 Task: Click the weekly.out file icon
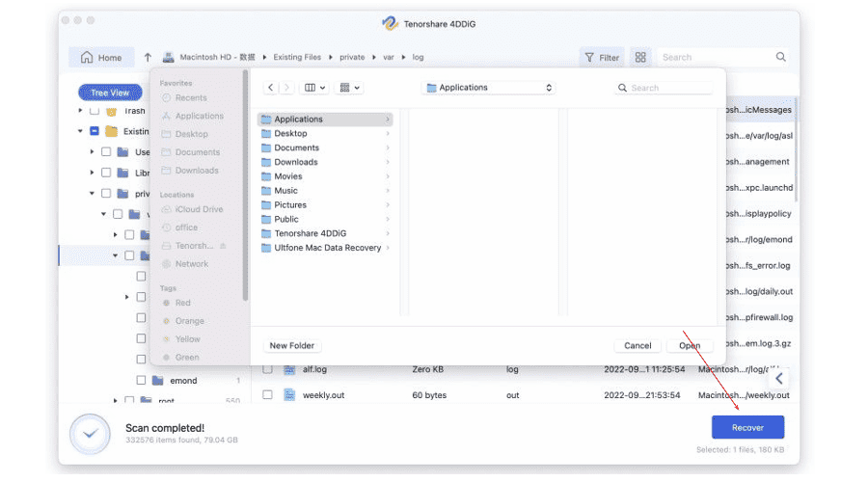point(289,395)
